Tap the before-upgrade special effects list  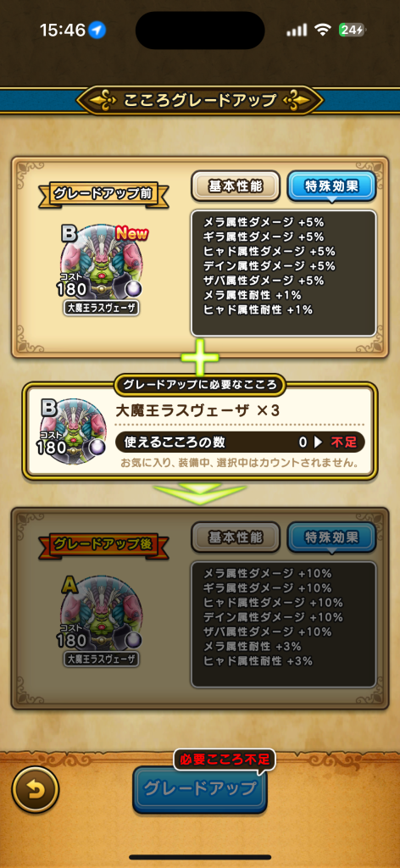(x=284, y=273)
